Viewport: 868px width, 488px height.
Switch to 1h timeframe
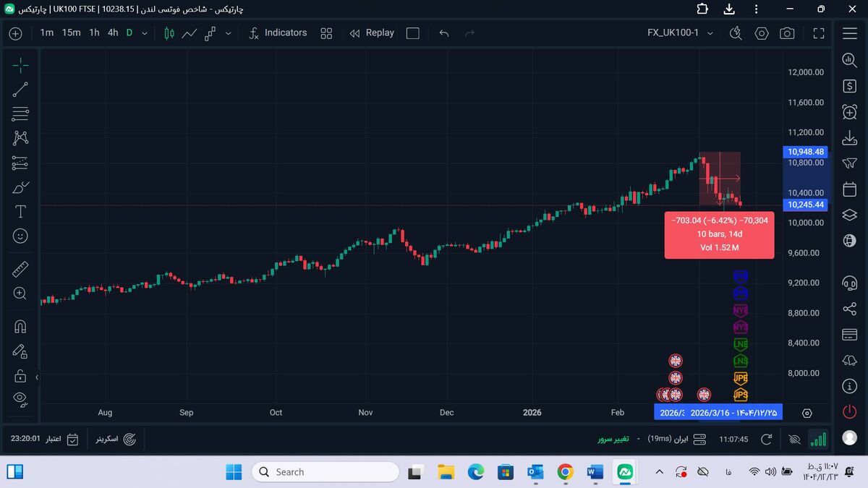94,33
